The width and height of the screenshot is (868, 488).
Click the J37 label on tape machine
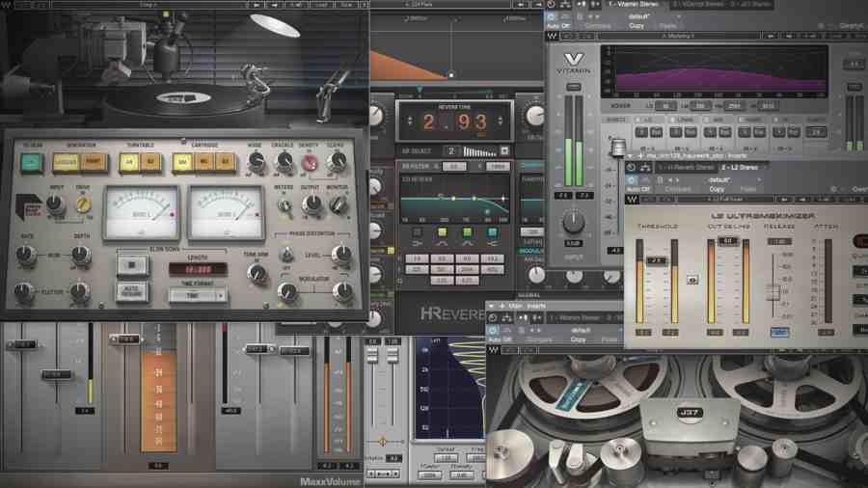point(690,413)
